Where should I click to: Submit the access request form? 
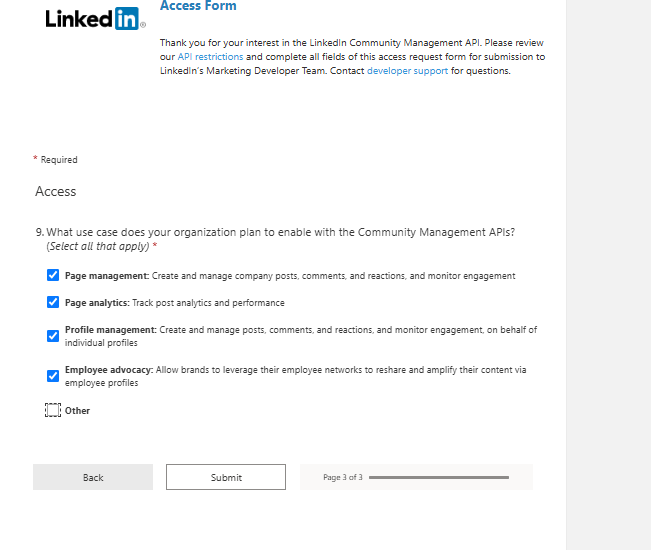[x=226, y=477]
